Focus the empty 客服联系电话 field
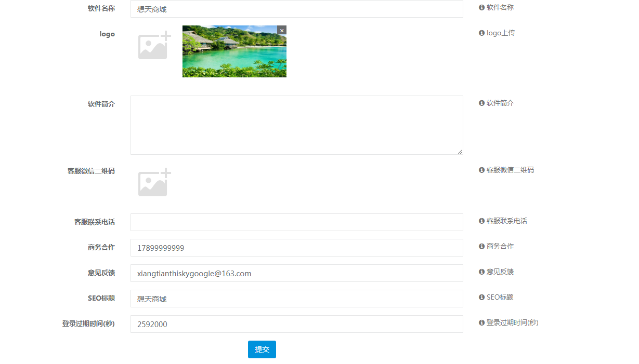The height and width of the screenshot is (364, 639). click(x=297, y=222)
